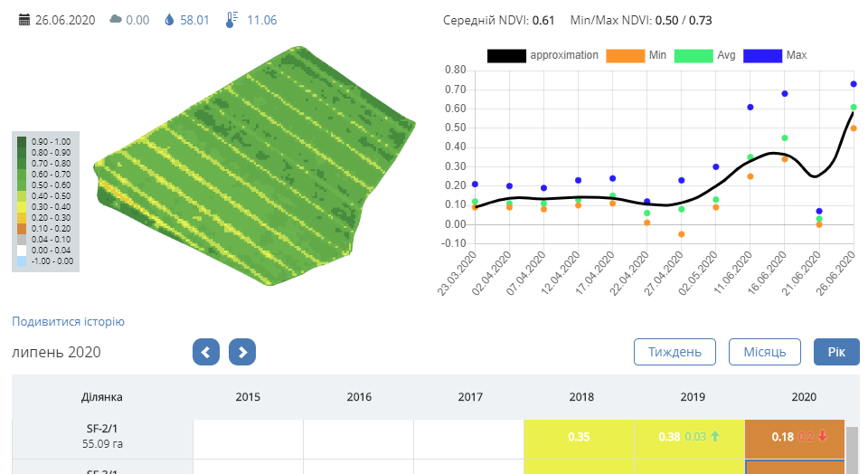Select the Рік view button
The width and height of the screenshot is (868, 474).
[x=836, y=352]
